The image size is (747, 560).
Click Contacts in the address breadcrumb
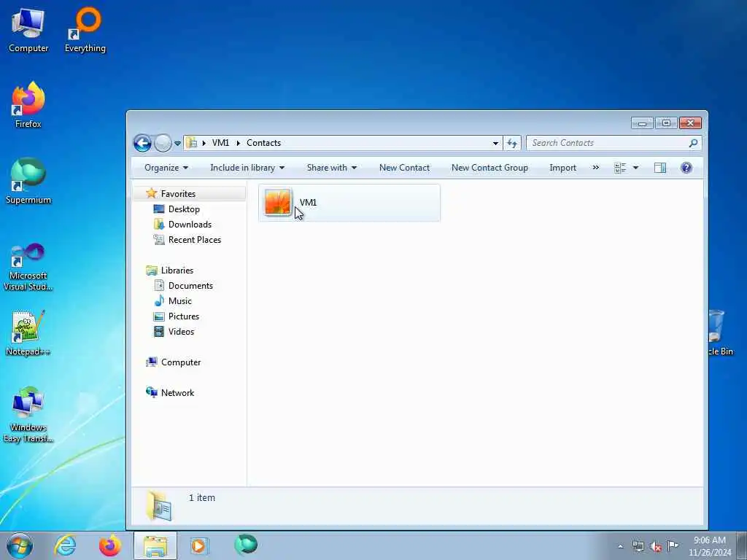(x=263, y=143)
